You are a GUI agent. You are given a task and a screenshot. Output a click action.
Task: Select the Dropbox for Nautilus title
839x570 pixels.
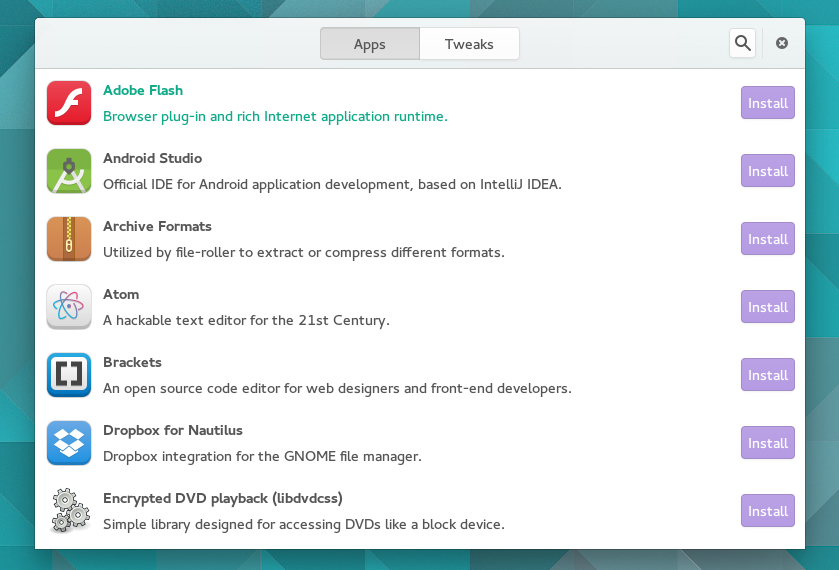173,430
